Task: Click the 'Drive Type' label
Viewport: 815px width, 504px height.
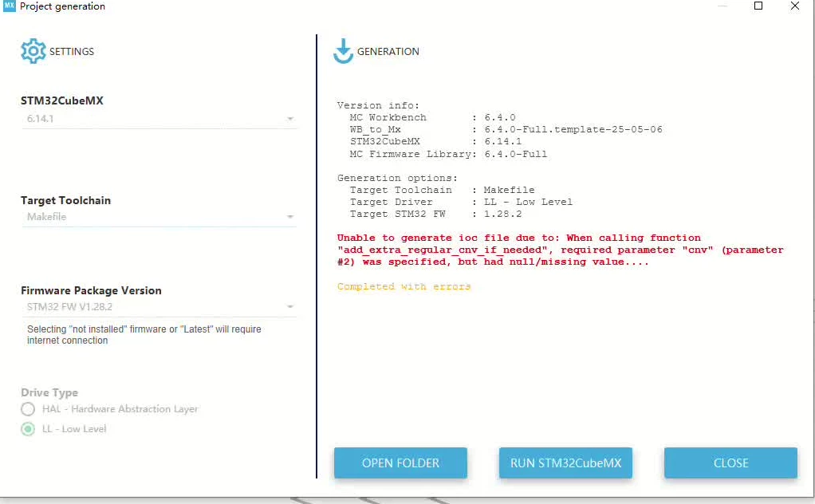Action: 49,392
